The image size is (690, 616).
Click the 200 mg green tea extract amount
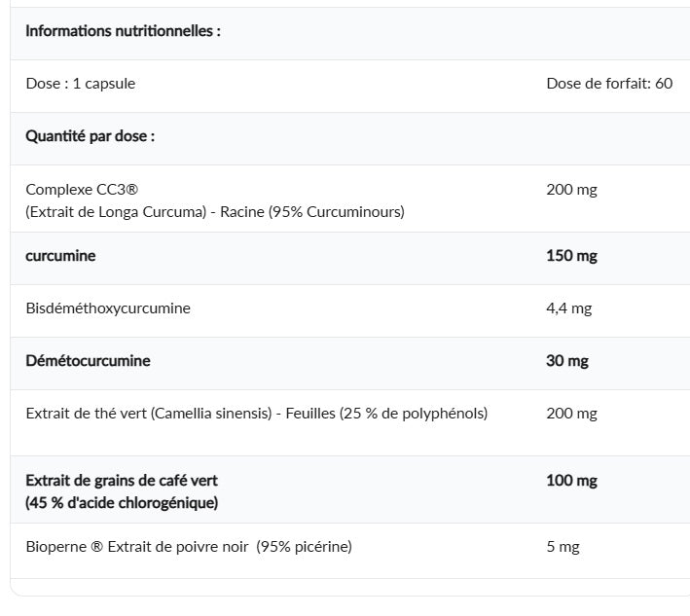point(571,414)
